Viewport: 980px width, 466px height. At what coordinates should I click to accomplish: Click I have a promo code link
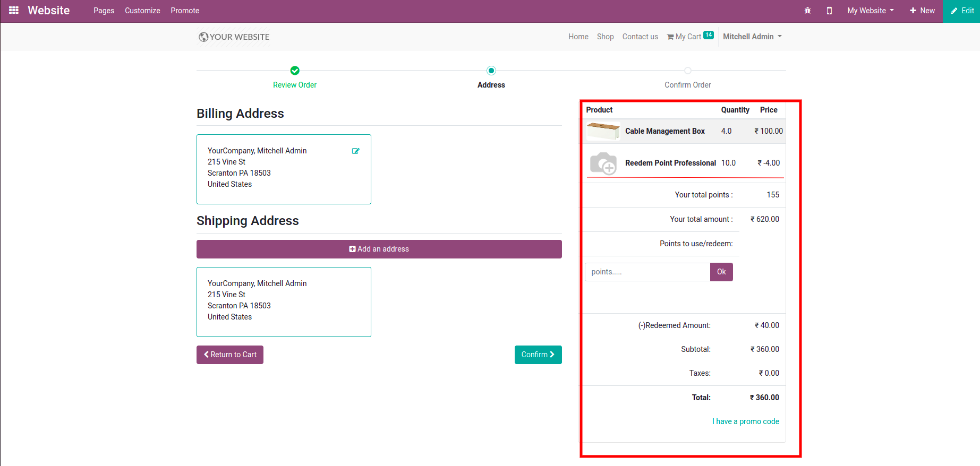pos(745,421)
